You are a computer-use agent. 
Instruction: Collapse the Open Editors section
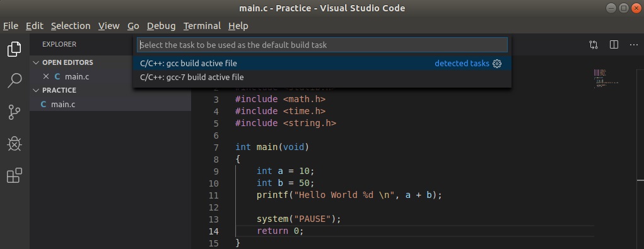click(37, 62)
